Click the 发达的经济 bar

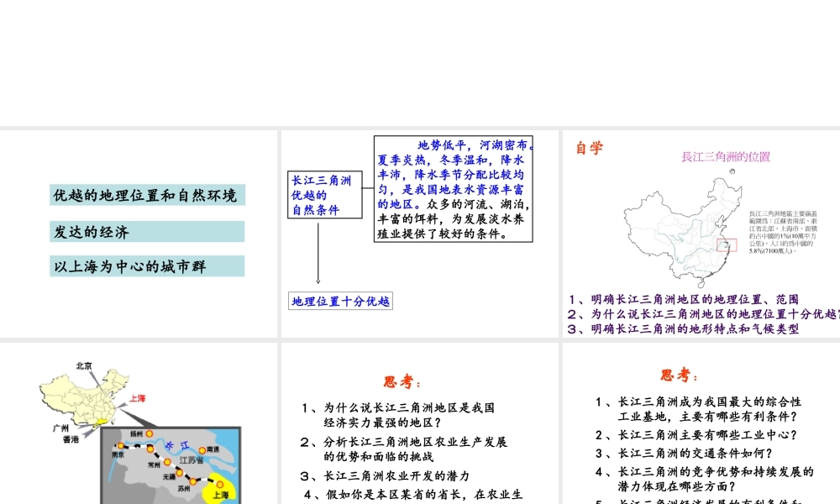click(x=147, y=231)
